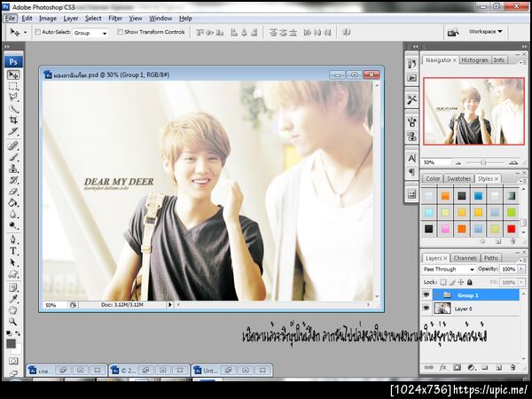The height and width of the screenshot is (399, 532).
Task: Select the Zoom tool
Action: point(13,321)
